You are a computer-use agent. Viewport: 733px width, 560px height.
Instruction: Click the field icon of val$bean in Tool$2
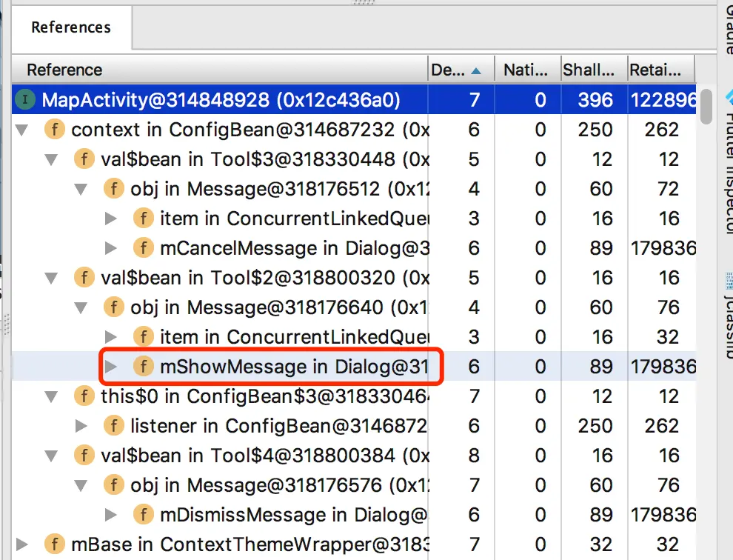tap(84, 278)
